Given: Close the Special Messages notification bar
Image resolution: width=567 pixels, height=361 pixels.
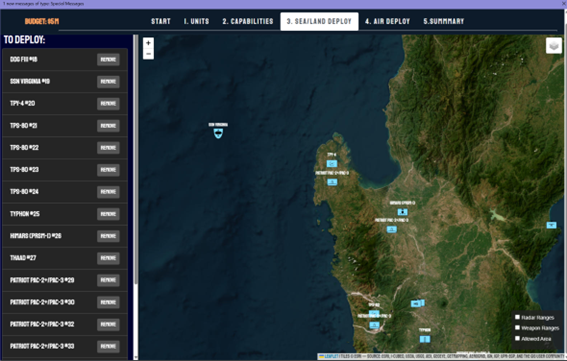Looking at the screenshot, I should [564, 4].
